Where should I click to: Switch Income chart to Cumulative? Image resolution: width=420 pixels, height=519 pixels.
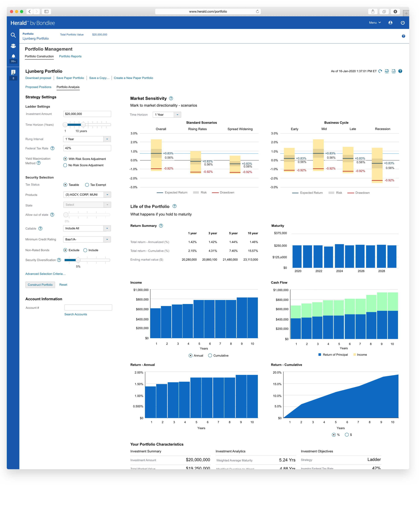click(210, 356)
